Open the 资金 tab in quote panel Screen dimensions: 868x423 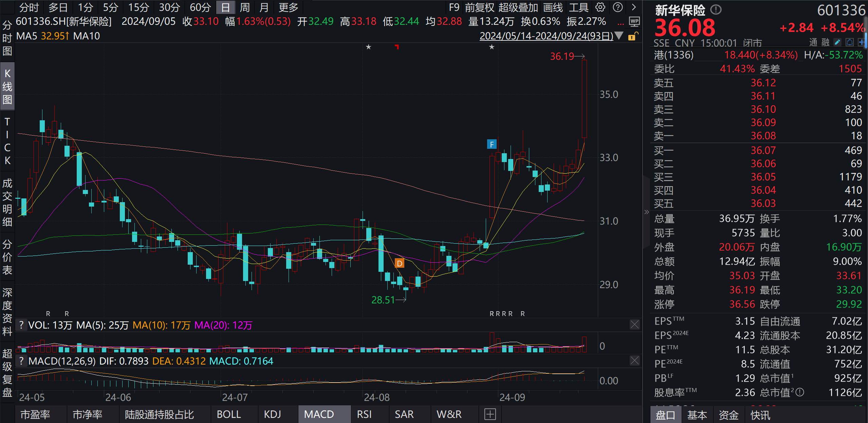pyautogui.click(x=728, y=415)
